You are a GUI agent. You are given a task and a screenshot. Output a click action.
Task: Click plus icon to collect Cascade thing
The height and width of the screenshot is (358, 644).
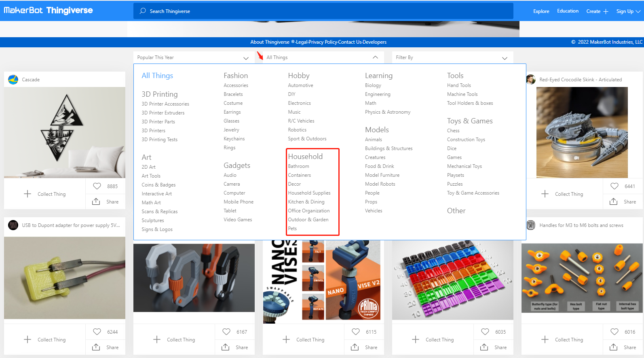click(x=27, y=194)
